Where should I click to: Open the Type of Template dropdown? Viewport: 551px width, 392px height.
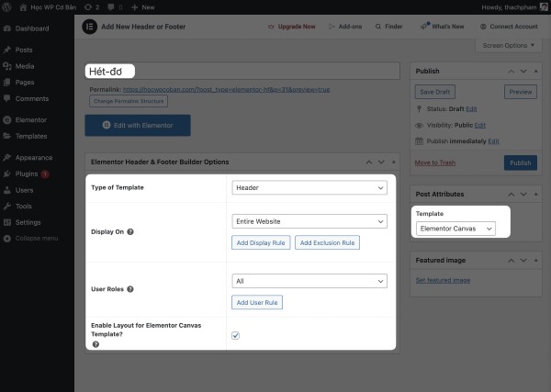[309, 187]
